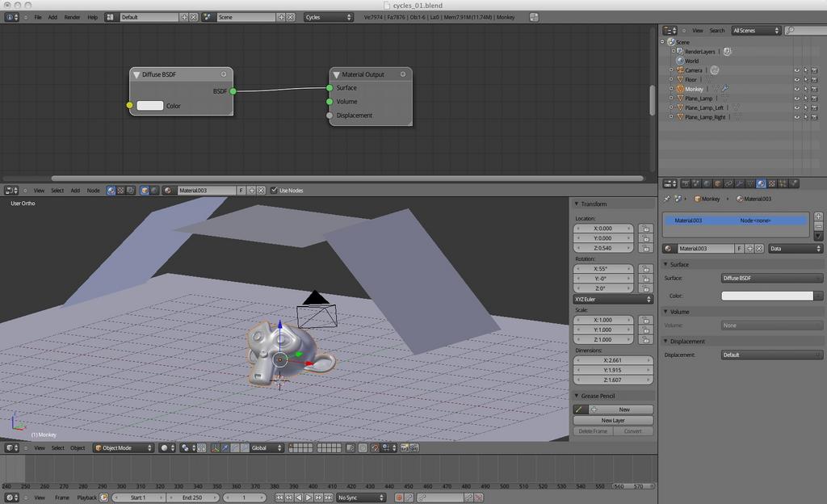Open the Texture properties tab icon
Image resolution: width=827 pixels, height=504 pixels.
click(x=772, y=183)
